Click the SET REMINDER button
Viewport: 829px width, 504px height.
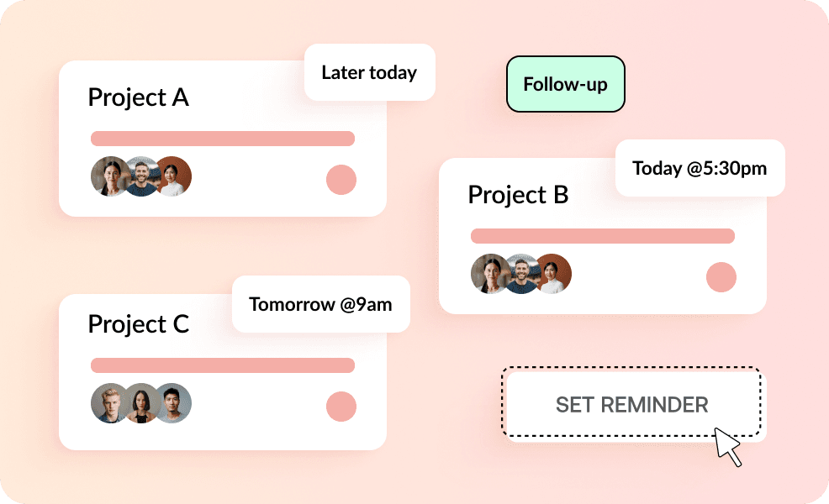pos(631,404)
